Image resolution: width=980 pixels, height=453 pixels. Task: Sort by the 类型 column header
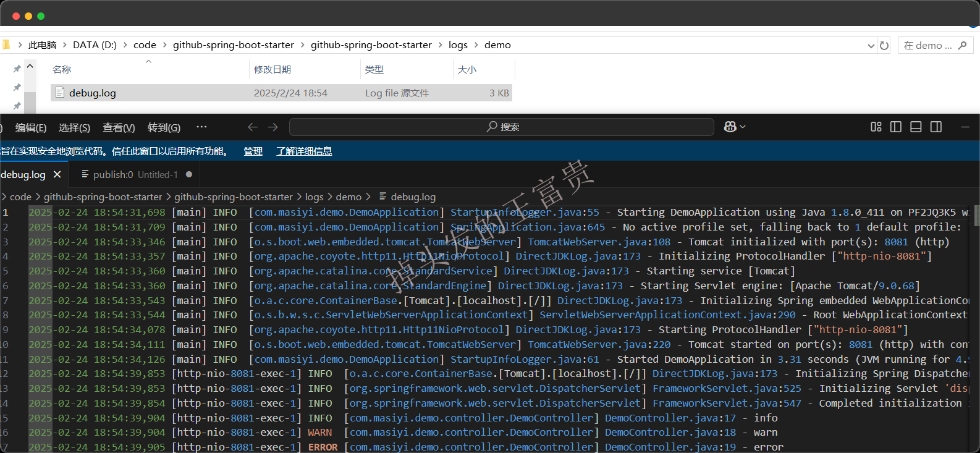(x=374, y=70)
